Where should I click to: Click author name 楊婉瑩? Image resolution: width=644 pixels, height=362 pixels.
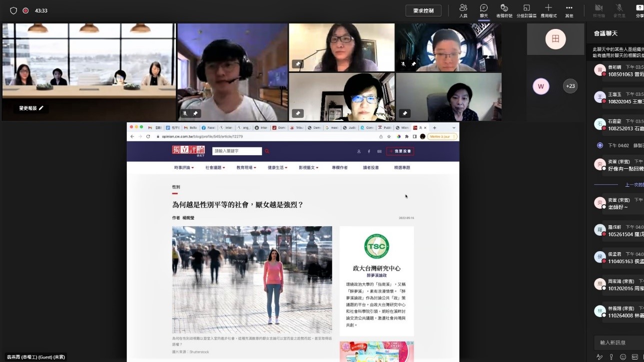(x=188, y=218)
